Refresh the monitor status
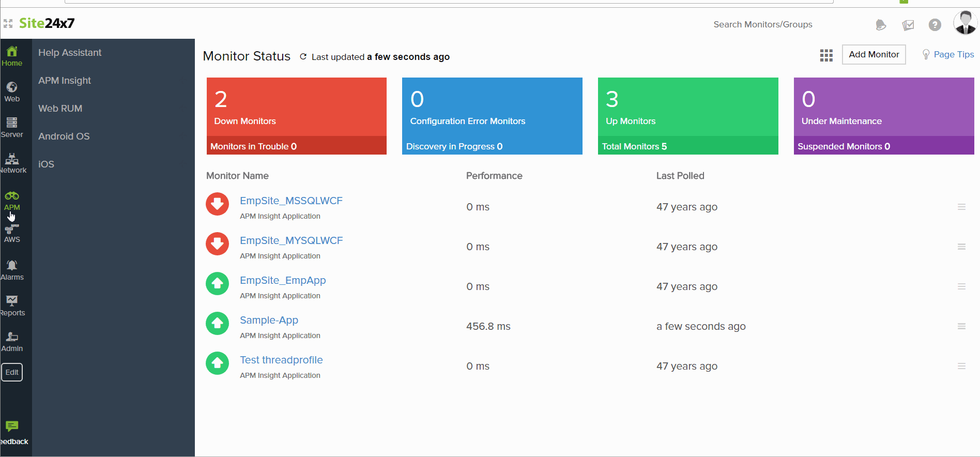This screenshot has height=457, width=980. tap(303, 57)
